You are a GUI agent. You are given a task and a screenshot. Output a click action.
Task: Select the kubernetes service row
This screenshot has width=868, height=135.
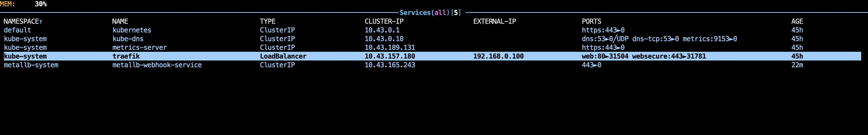(x=132, y=30)
